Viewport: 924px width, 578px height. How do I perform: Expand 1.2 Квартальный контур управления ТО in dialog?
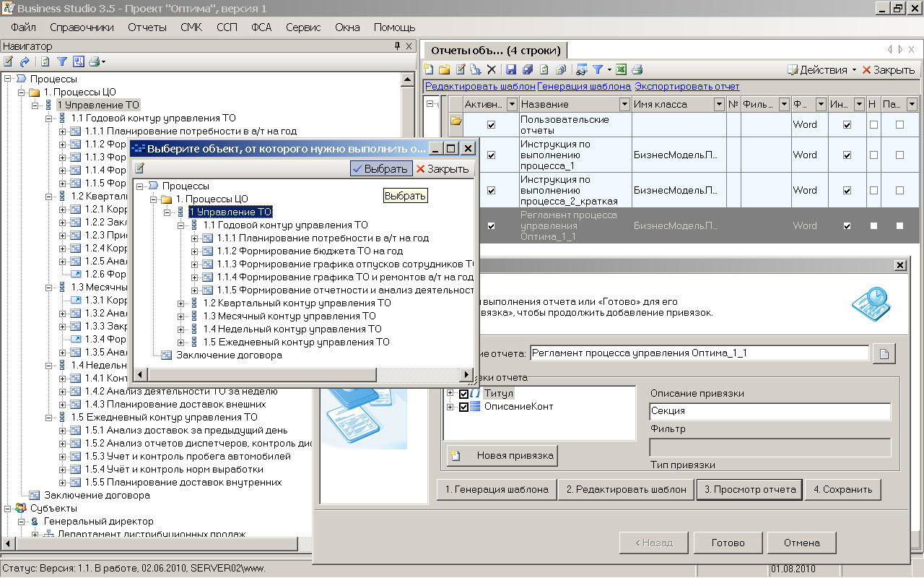click(182, 303)
